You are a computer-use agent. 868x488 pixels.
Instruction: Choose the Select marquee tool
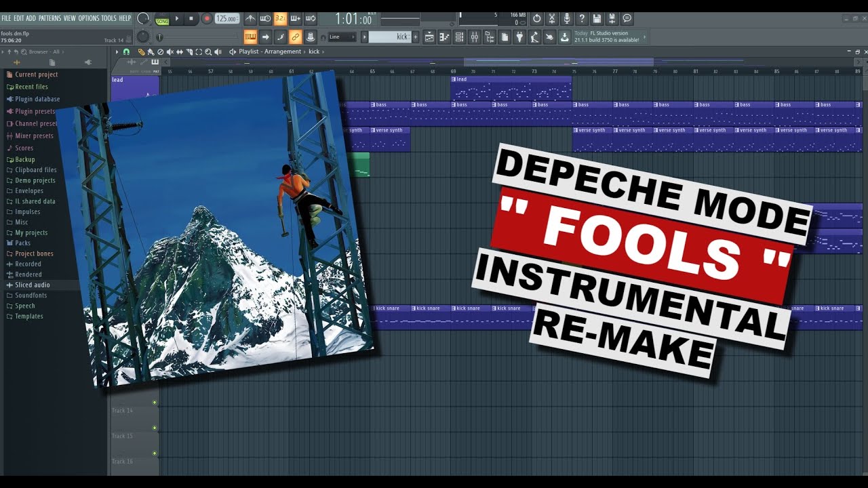(x=199, y=52)
